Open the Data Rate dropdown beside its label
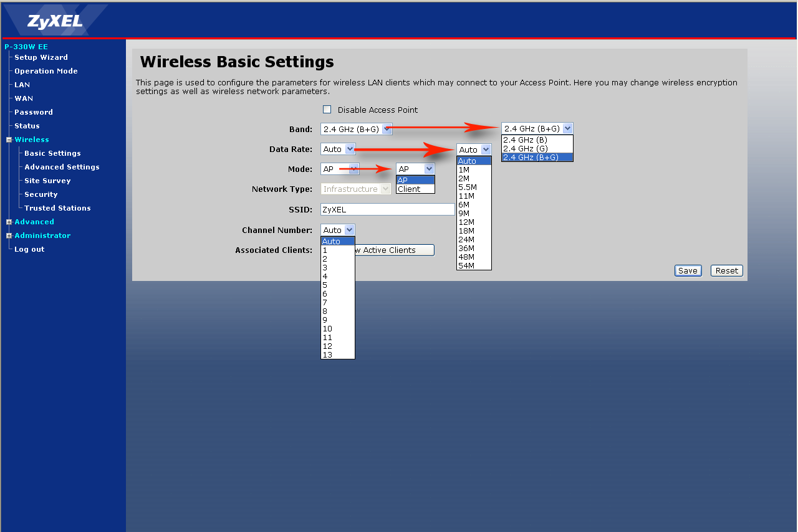The height and width of the screenshot is (532, 798). pos(338,149)
